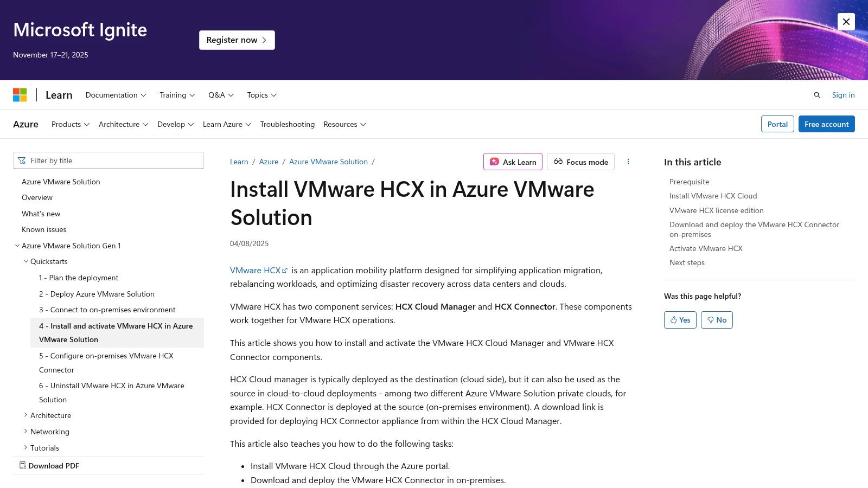
Task: Click the Download PDF icon in the sidebar
Action: coord(22,465)
